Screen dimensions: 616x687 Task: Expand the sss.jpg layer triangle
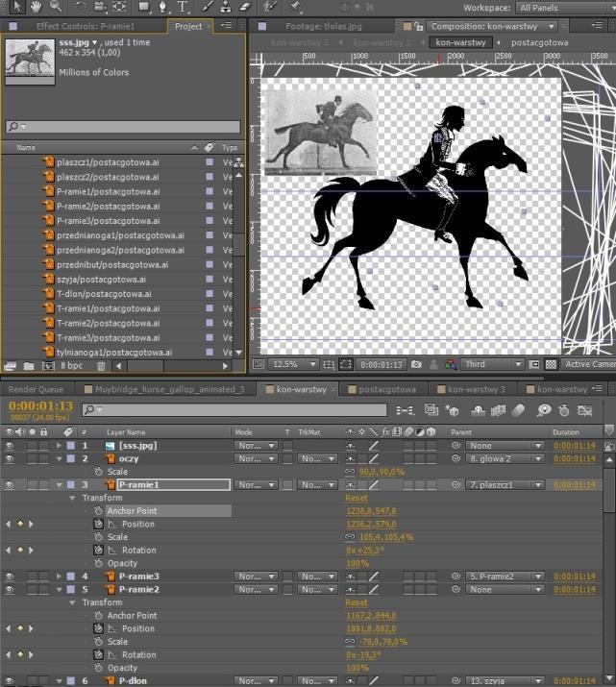pyautogui.click(x=59, y=446)
